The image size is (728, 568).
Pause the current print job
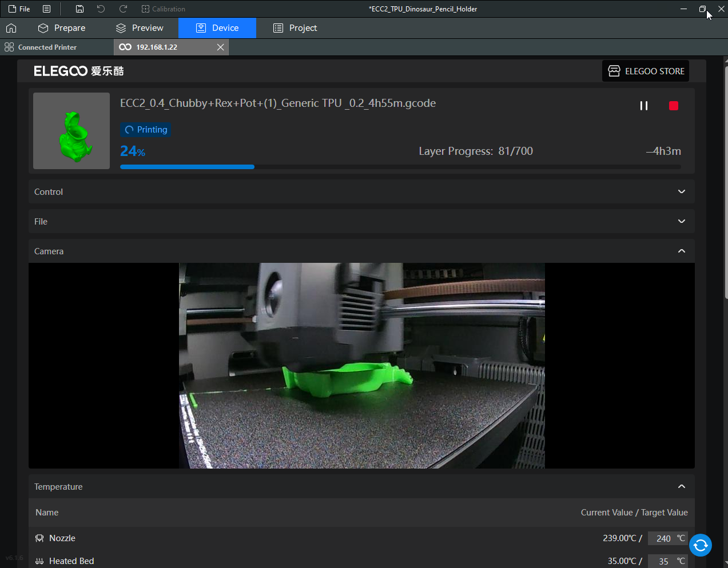click(x=643, y=106)
